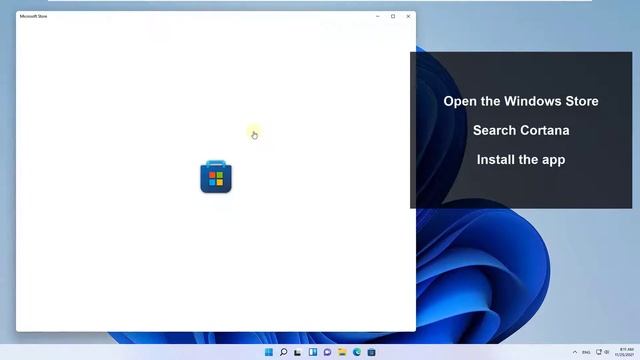
Task: Open ENG language input indicator
Action: (x=586, y=352)
